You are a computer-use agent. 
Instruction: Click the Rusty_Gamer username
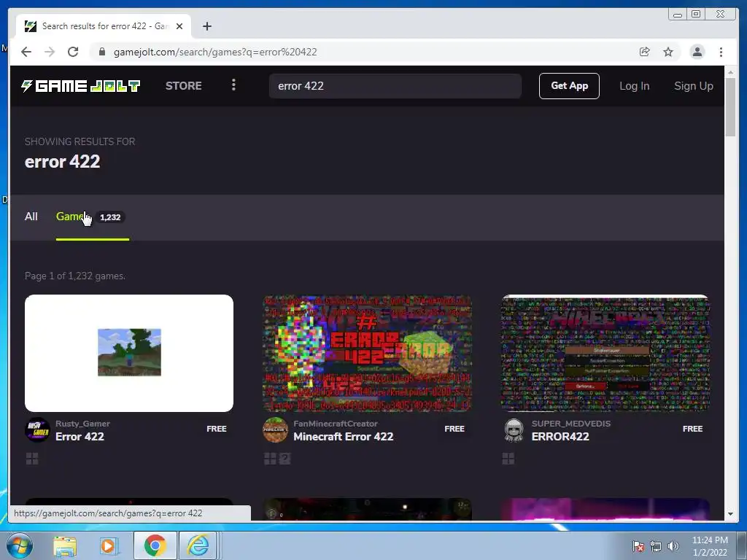click(82, 424)
